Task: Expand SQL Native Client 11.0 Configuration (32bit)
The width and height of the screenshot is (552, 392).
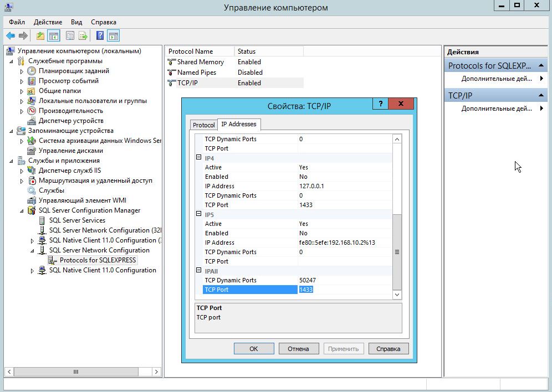Action: pyautogui.click(x=32, y=241)
